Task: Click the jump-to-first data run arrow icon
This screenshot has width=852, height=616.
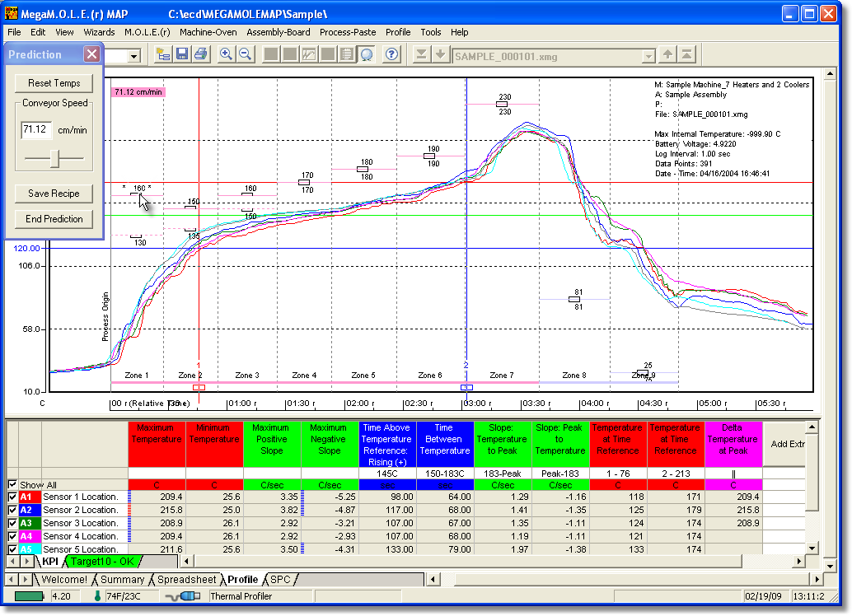Action: coord(686,54)
